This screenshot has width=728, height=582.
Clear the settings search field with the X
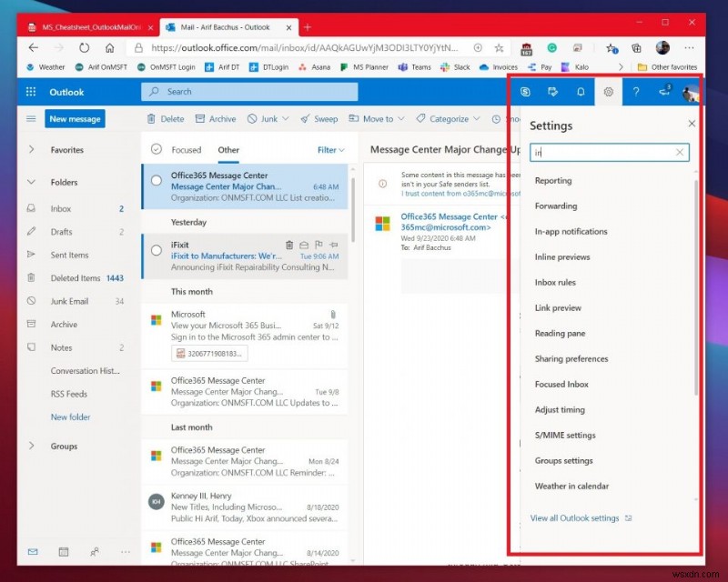pos(680,152)
